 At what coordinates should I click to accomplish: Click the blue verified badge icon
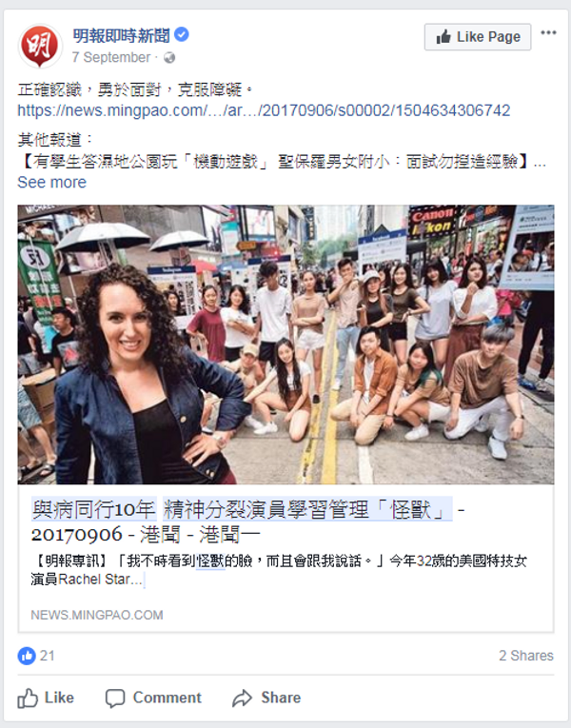pos(182,34)
